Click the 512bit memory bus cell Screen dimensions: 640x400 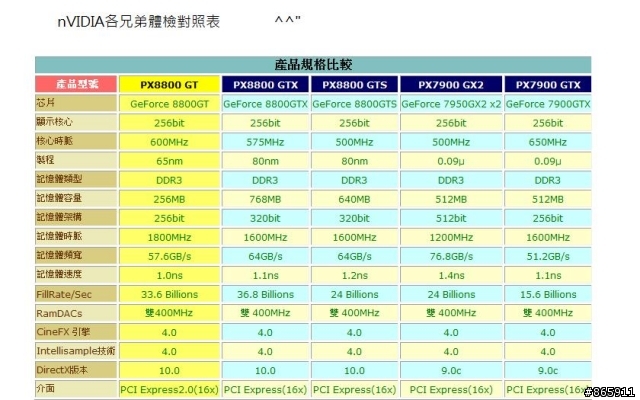[x=451, y=218]
